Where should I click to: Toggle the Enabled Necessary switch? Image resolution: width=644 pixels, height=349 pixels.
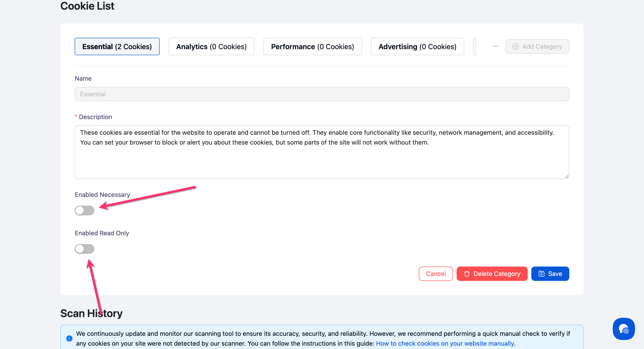click(x=85, y=210)
